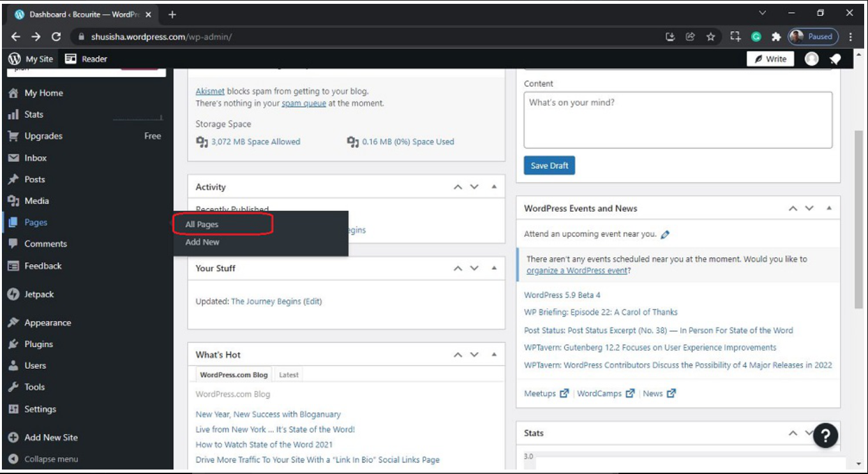Click the Upgrades cart icon
This screenshot has width=868, height=474.
click(13, 136)
